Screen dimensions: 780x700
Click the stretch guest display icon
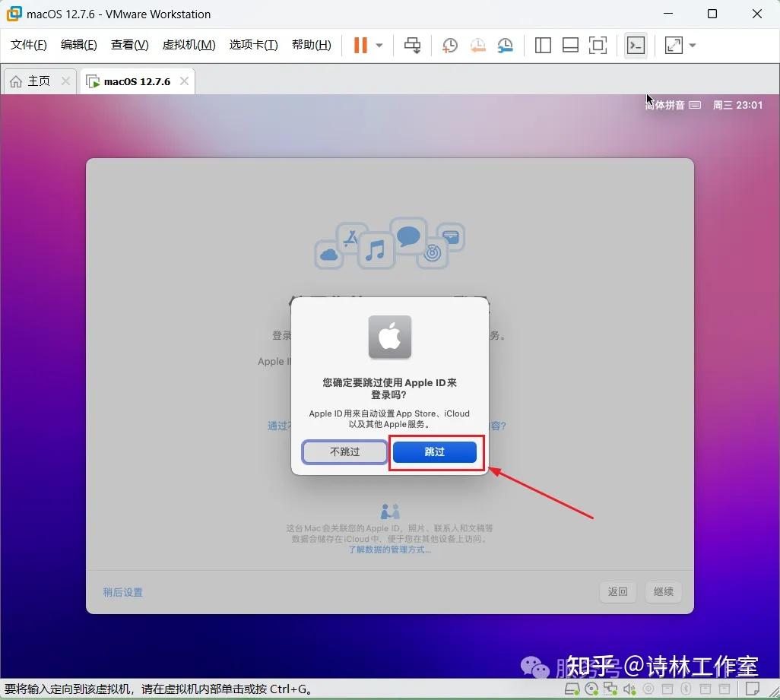(x=674, y=46)
